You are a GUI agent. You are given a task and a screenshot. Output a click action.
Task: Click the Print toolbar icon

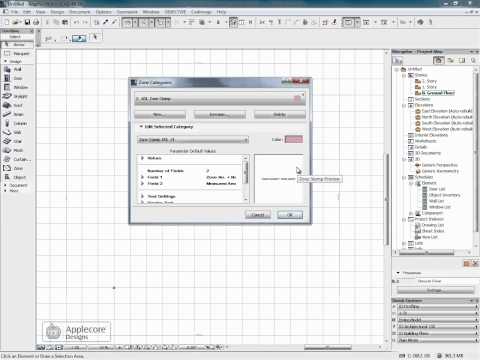[36, 22]
